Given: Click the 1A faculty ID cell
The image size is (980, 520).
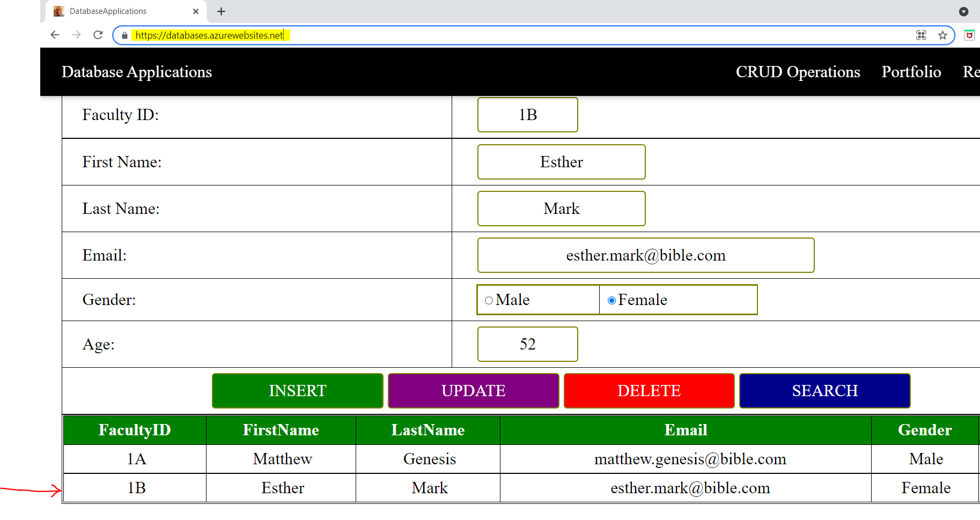Looking at the screenshot, I should pyautogui.click(x=135, y=459).
